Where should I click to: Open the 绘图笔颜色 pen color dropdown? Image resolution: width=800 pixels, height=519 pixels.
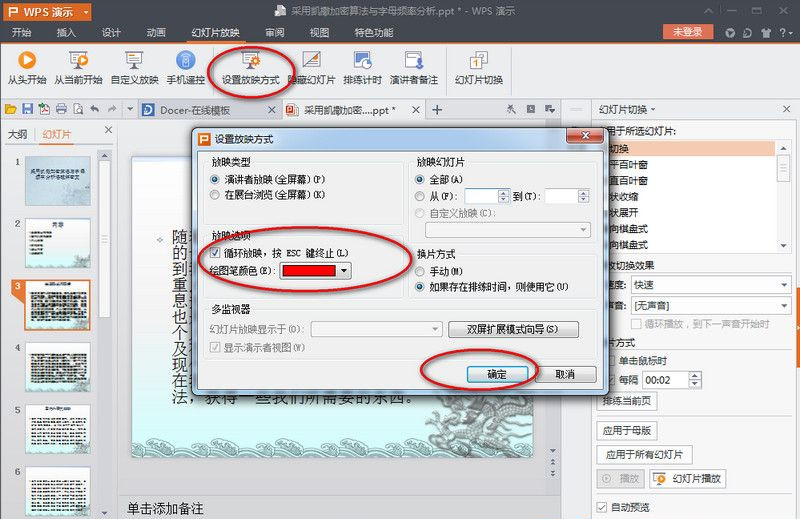(x=344, y=270)
